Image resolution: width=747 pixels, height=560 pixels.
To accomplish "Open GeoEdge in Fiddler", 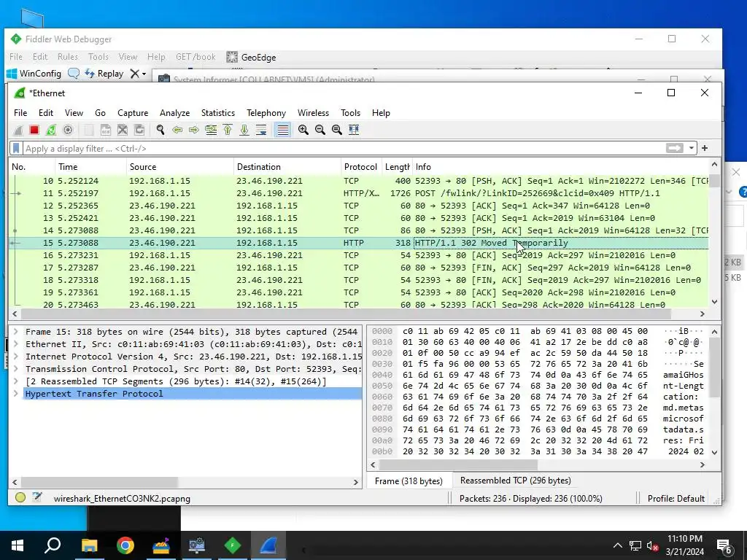I will point(251,57).
